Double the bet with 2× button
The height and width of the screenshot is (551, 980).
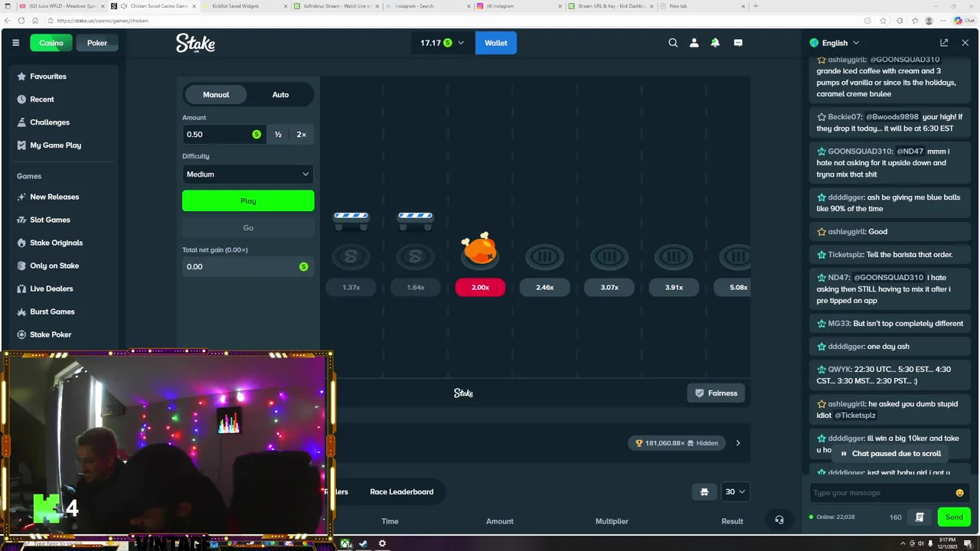tap(302, 135)
